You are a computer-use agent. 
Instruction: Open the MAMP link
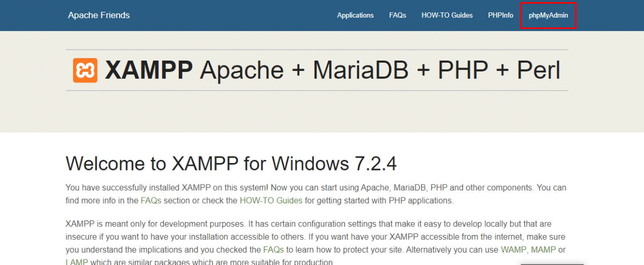pos(543,250)
